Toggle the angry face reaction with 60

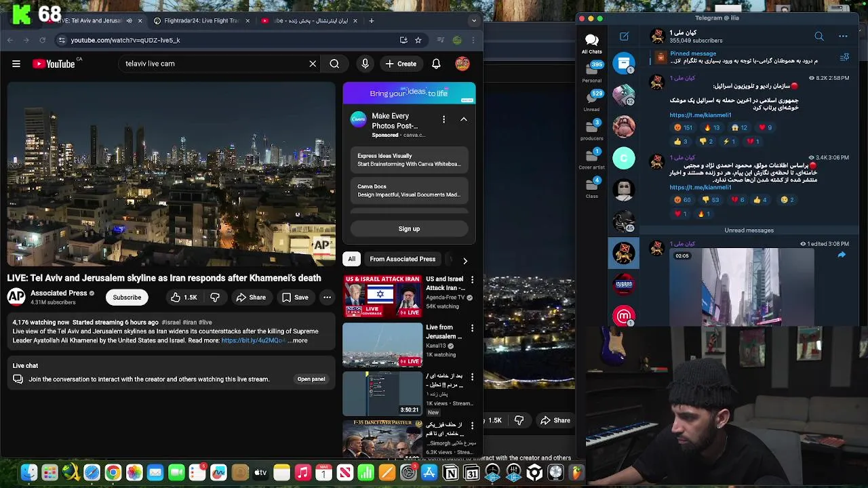682,200
